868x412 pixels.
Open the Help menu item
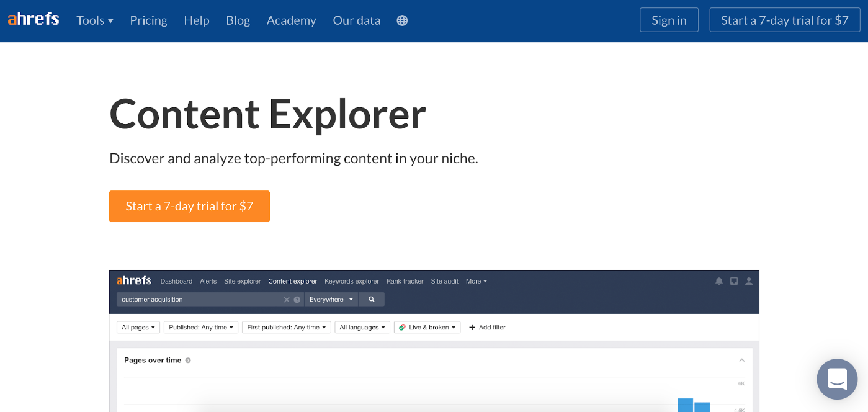pos(197,20)
